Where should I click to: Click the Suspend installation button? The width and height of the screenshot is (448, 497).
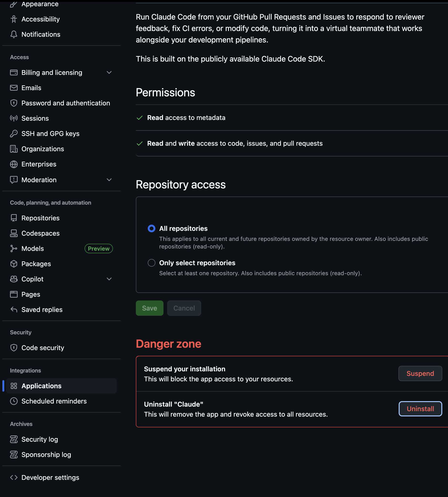click(x=420, y=373)
